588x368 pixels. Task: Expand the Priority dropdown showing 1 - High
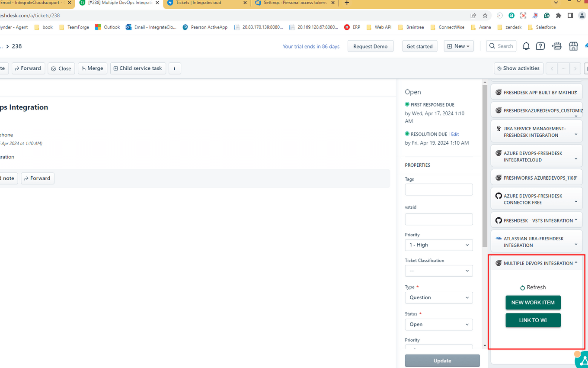[x=438, y=245]
